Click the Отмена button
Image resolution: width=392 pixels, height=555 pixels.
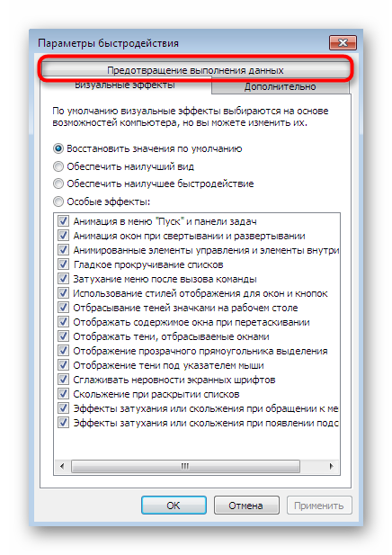[x=246, y=506]
